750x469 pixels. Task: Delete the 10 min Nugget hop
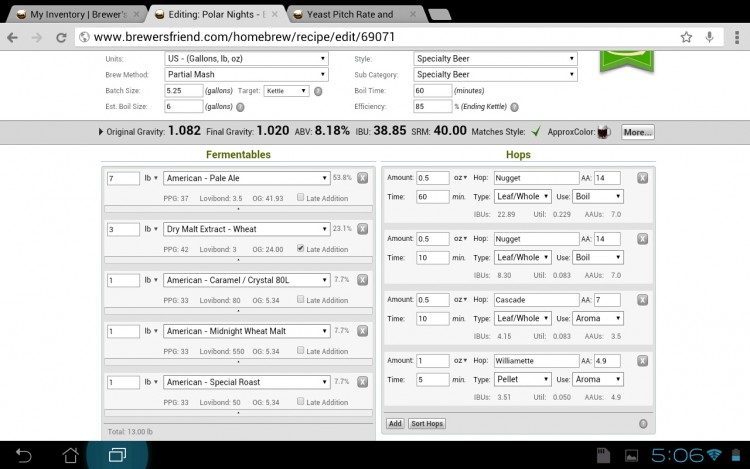[642, 239]
